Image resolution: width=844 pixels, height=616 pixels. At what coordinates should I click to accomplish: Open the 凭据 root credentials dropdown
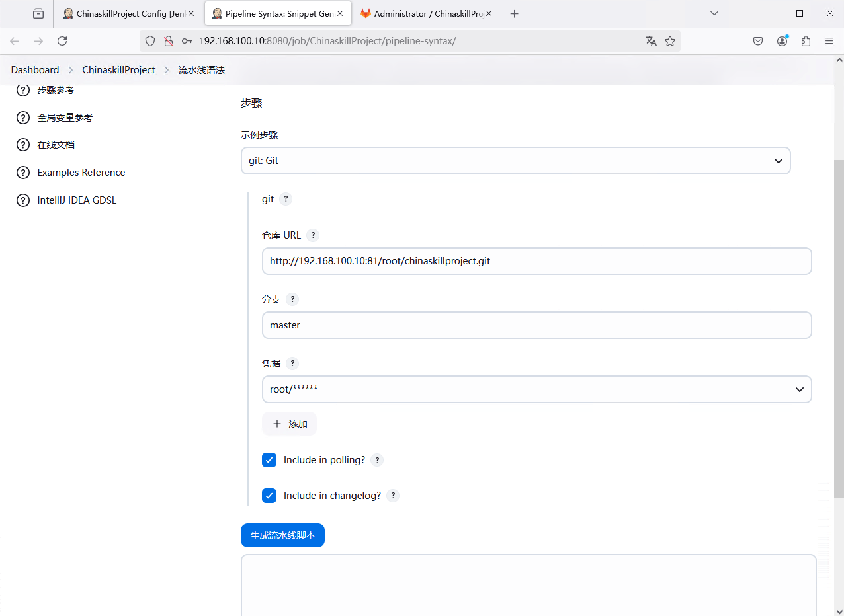click(536, 389)
